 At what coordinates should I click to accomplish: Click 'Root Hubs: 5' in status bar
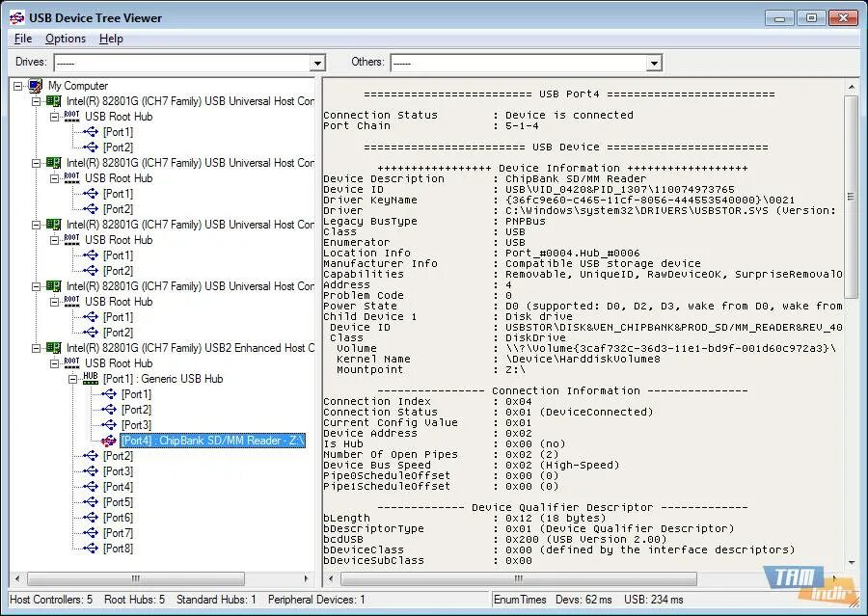point(134,600)
